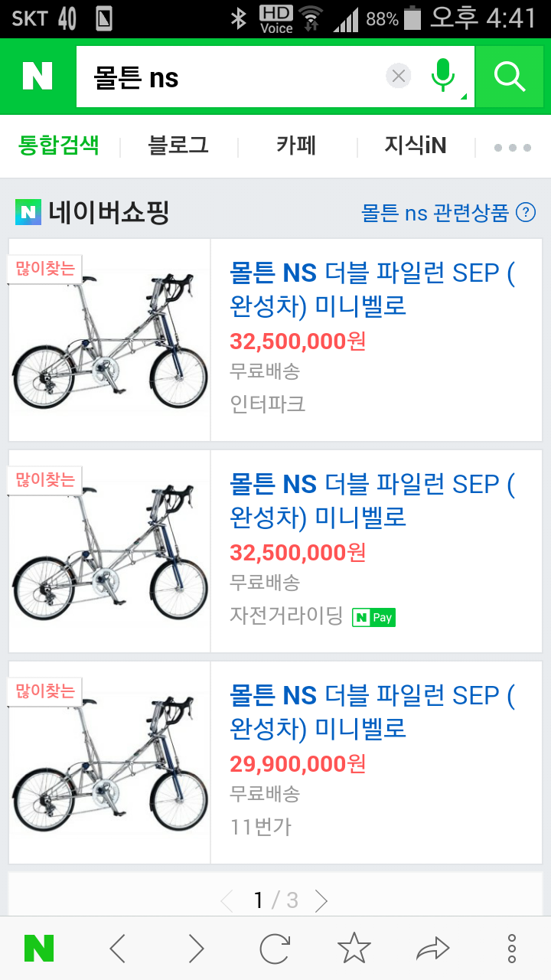Expand more search categories via the ellipsis
The image size is (551, 980).
tap(512, 147)
